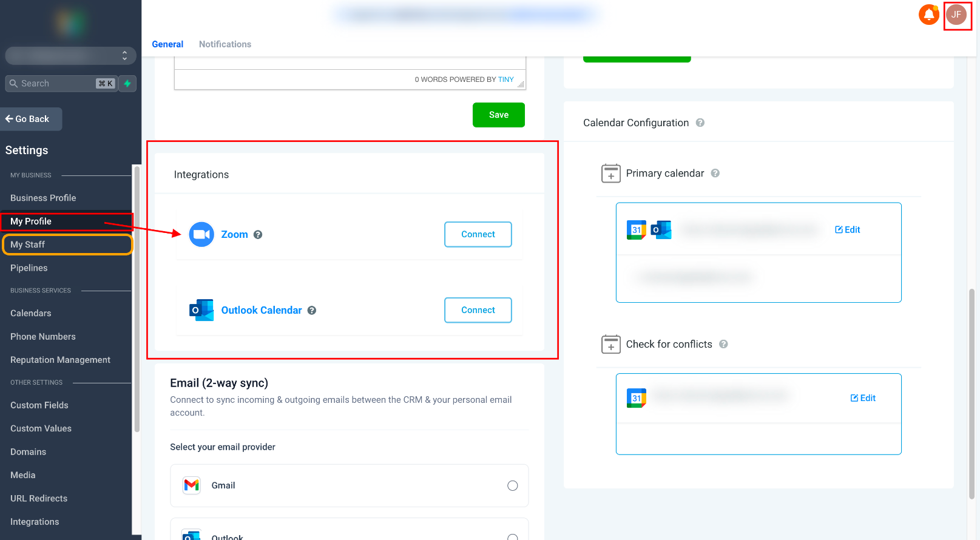Open My Staff in settings sidebar

pyautogui.click(x=67, y=245)
